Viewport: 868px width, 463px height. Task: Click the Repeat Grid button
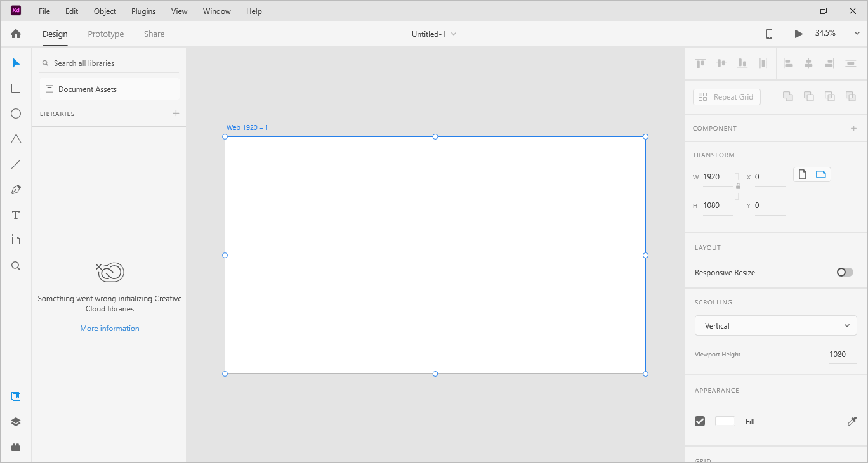pos(727,97)
